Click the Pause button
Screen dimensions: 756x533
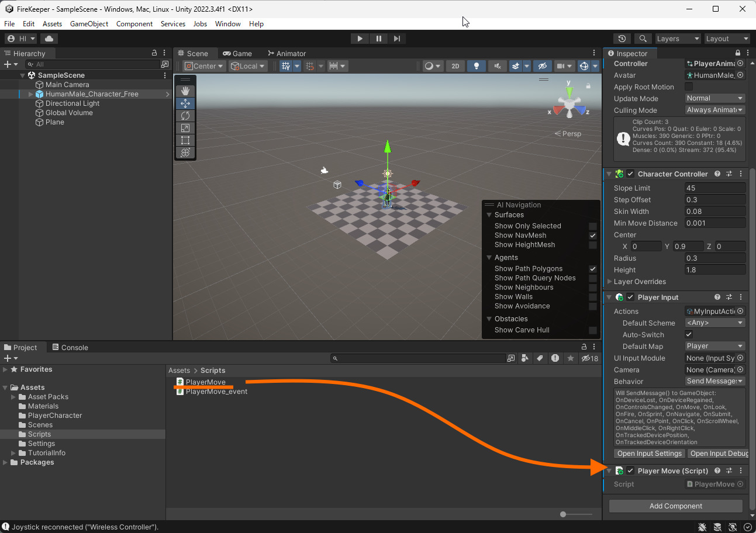[378, 39]
